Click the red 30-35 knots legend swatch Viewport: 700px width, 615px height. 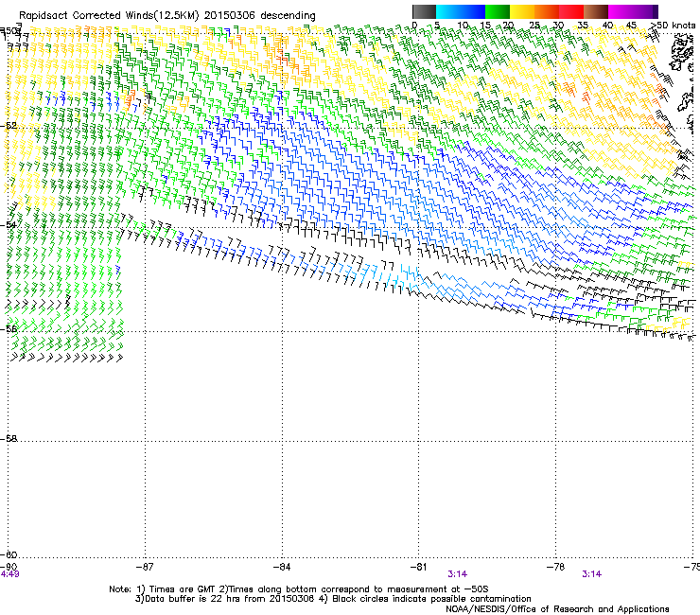coord(571,11)
